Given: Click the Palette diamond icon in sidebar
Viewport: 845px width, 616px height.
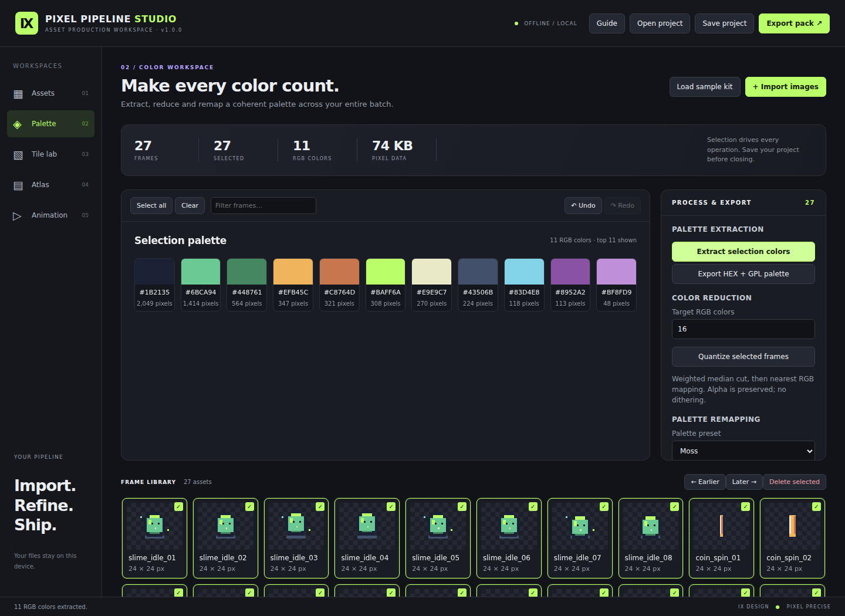Looking at the screenshot, I should coord(18,124).
